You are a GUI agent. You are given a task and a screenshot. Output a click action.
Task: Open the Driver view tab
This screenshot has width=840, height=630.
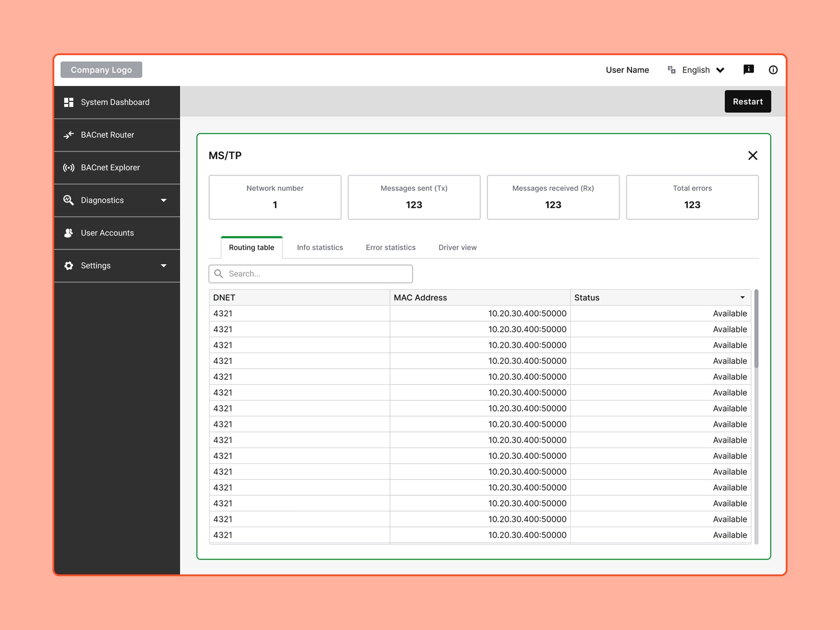pos(458,248)
